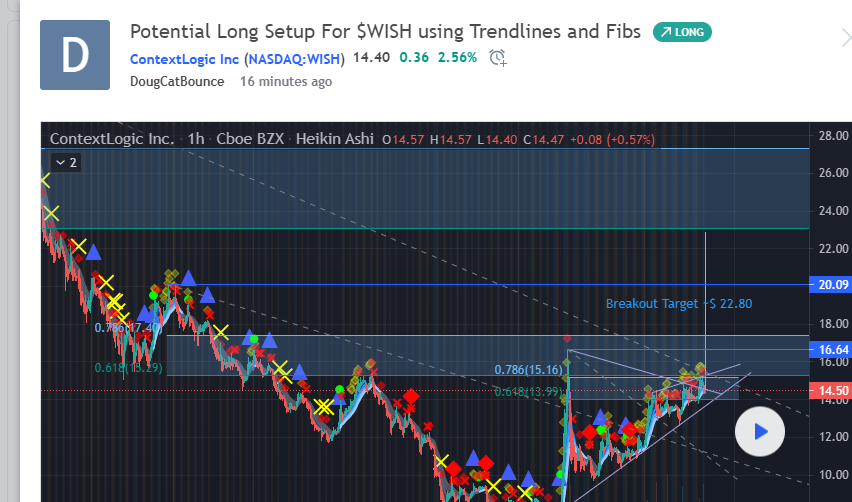Click the 16 minutes ago timestamp
The image size is (852, 502).
click(286, 81)
